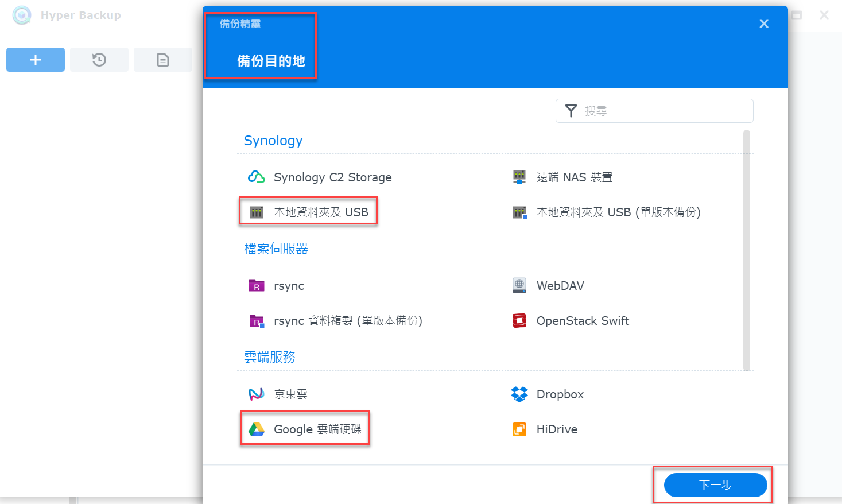Viewport: 842px width, 504px height.
Task: Click the Synology section heading
Action: 273,141
